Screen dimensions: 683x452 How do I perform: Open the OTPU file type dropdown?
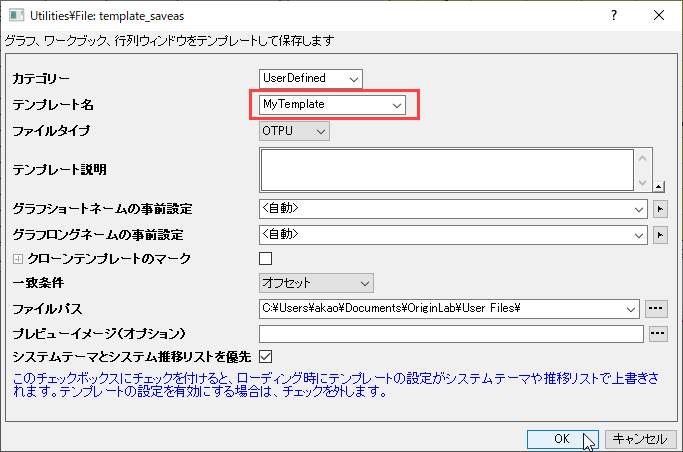(x=294, y=131)
